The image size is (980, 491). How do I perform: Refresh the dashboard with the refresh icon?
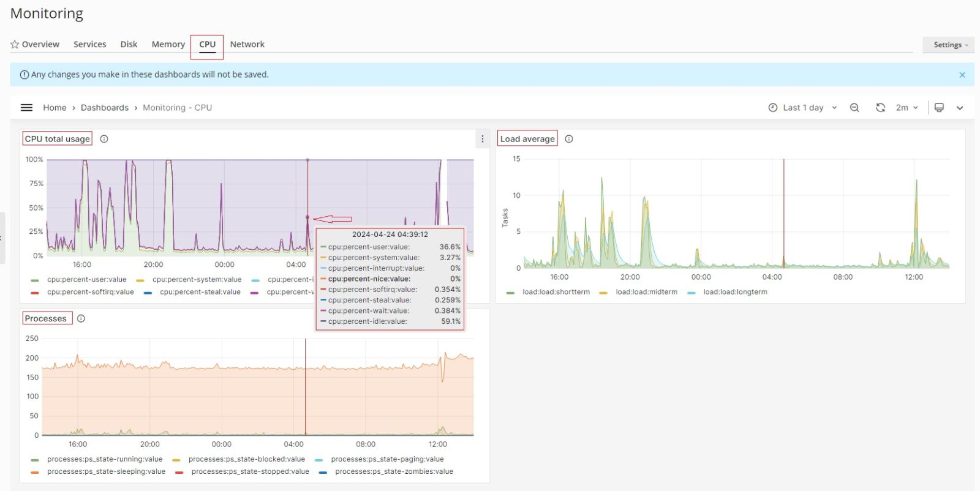click(x=880, y=108)
